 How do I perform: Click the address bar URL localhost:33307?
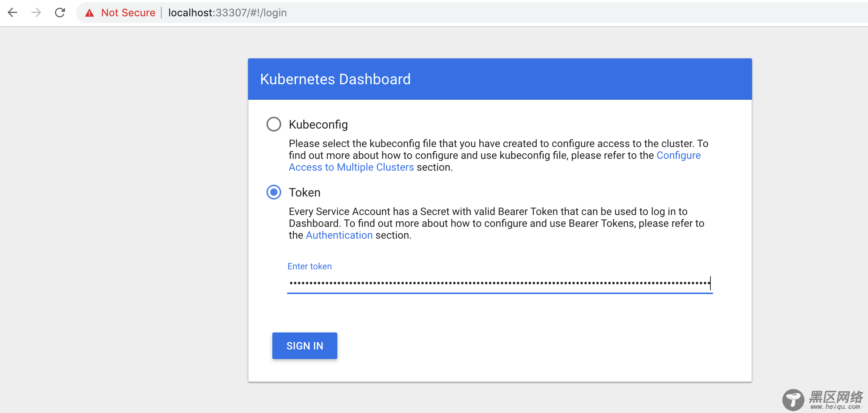227,13
